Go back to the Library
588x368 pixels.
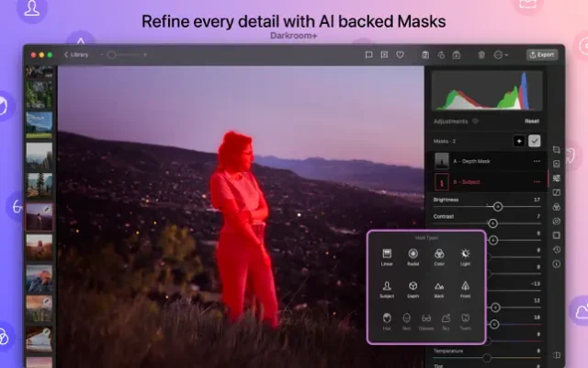(76, 55)
